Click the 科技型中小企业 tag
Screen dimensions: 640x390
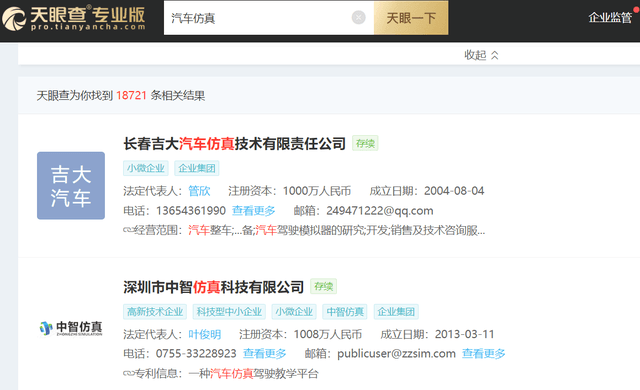tap(229, 312)
